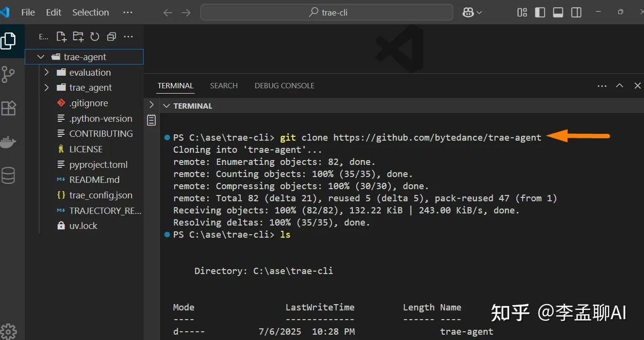Open the Customize Layout control

click(x=522, y=13)
